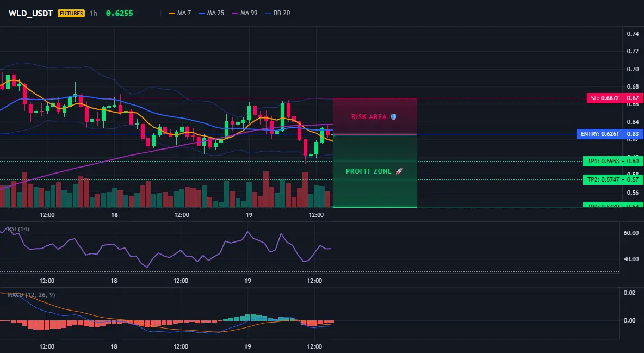Click the shield icon beside RISK AREA

coord(393,117)
